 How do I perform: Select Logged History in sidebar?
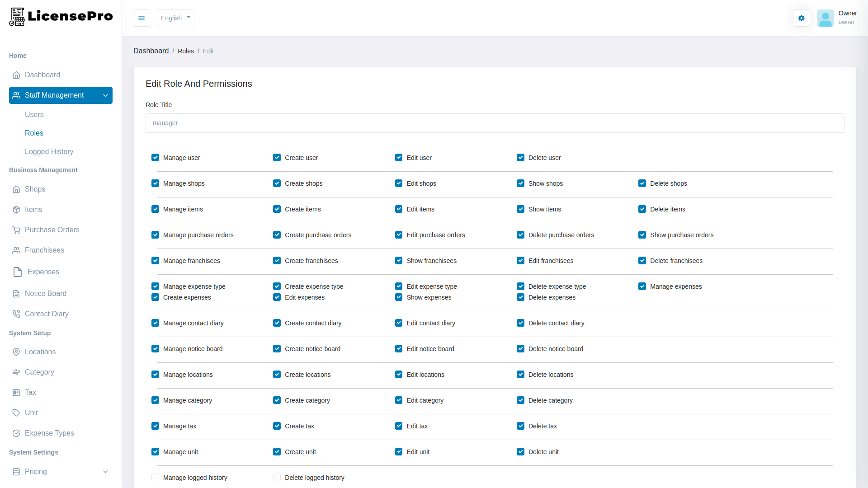(49, 151)
